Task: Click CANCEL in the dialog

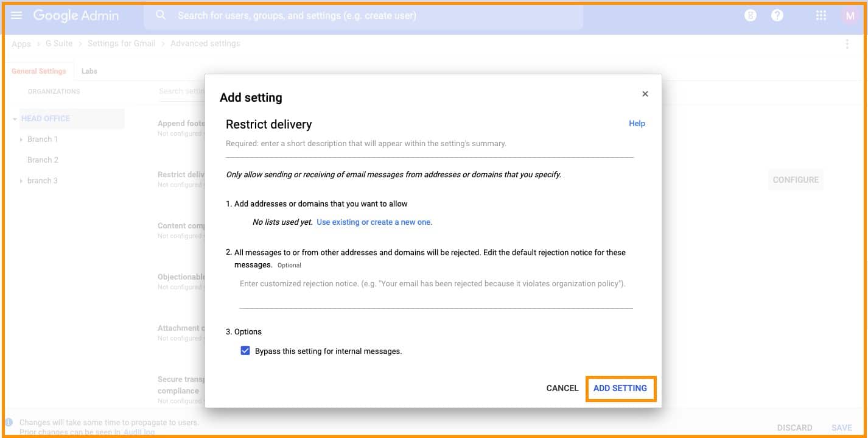Action: coord(562,388)
